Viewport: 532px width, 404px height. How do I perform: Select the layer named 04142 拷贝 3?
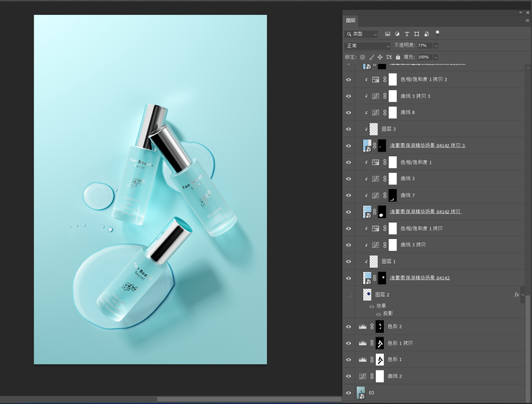[x=427, y=145]
